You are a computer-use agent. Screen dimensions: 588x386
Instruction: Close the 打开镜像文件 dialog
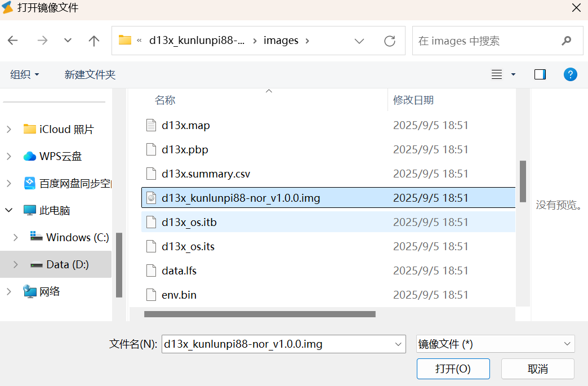pos(576,7)
